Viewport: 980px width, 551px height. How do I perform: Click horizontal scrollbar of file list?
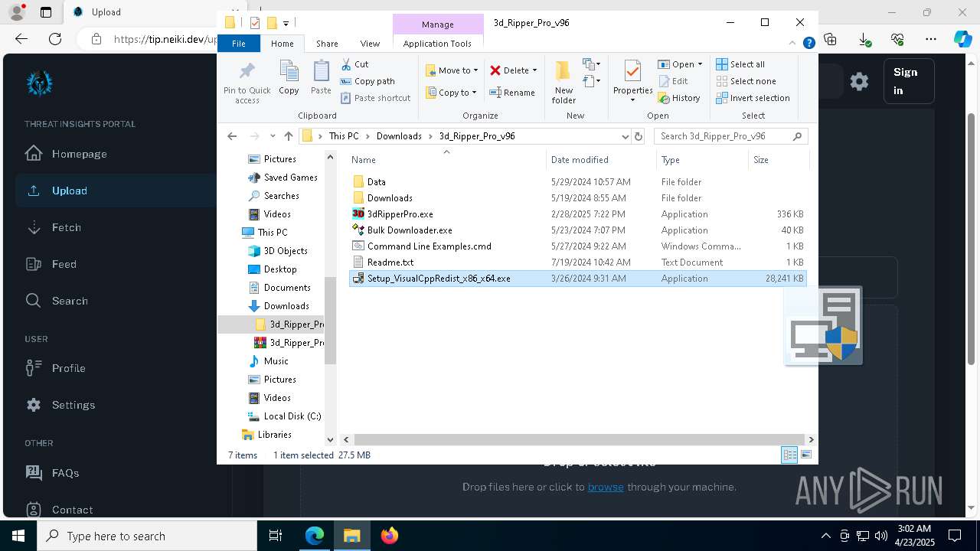[x=578, y=439]
